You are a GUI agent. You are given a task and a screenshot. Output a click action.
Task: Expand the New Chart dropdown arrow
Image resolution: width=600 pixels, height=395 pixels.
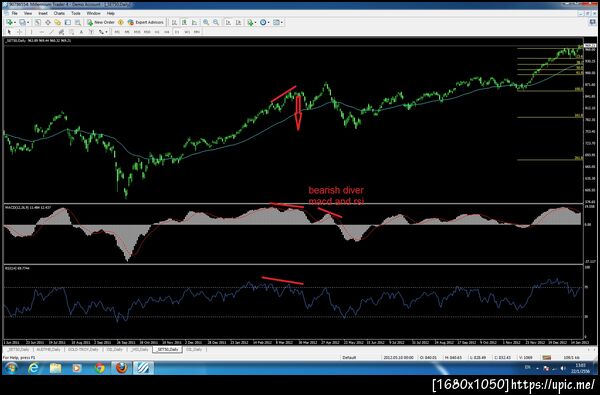(15, 22)
